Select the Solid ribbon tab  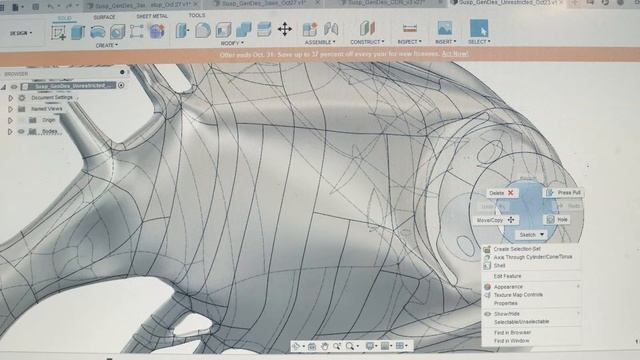tap(64, 18)
